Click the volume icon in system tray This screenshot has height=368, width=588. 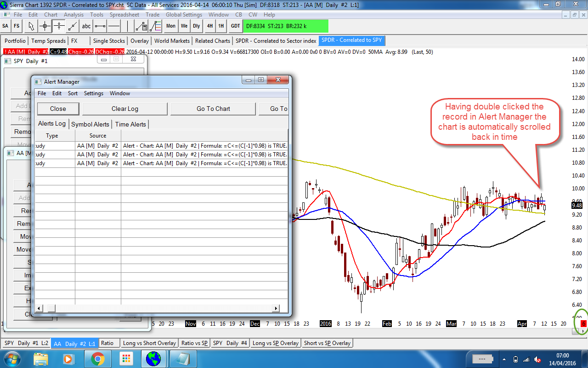[x=537, y=359]
